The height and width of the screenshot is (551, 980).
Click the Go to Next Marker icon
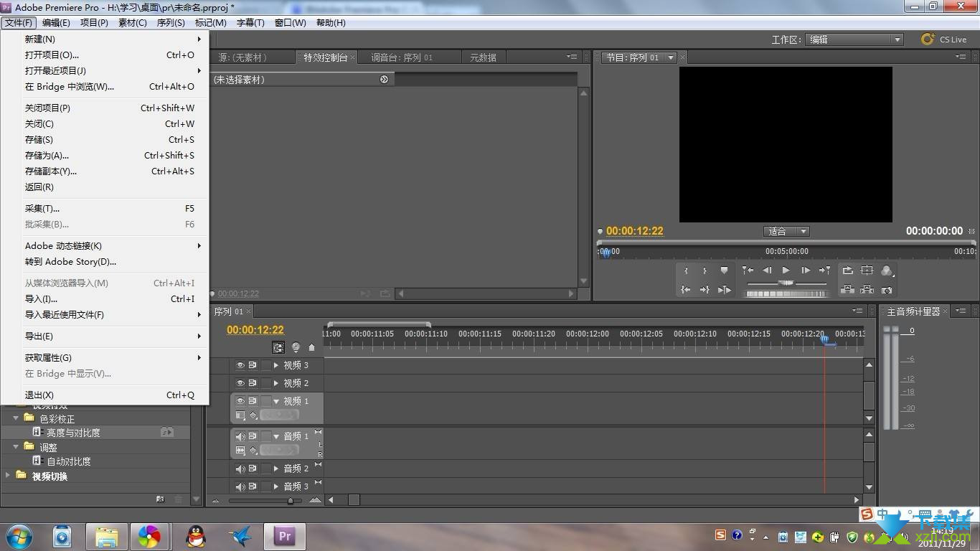tap(824, 270)
